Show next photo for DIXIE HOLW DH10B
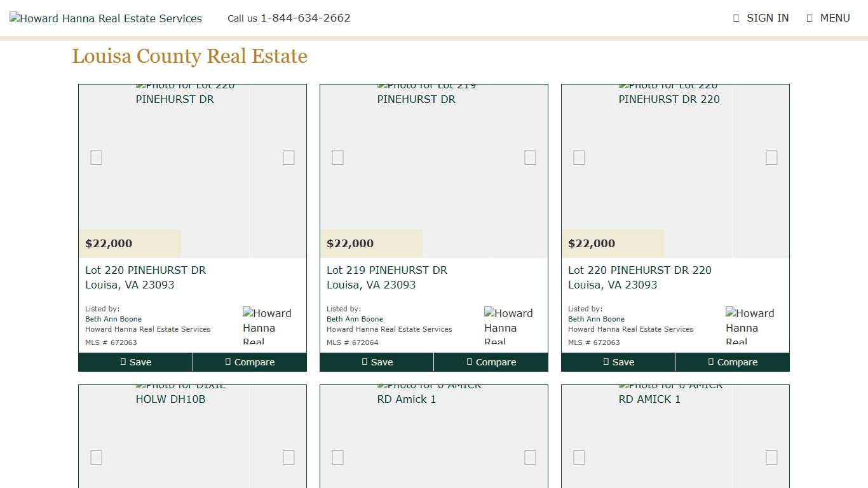 288,457
